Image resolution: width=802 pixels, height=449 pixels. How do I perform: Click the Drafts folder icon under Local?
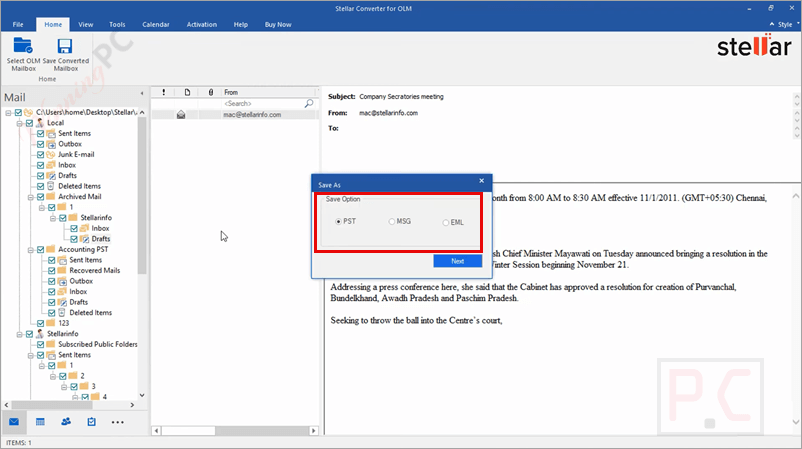(51, 175)
